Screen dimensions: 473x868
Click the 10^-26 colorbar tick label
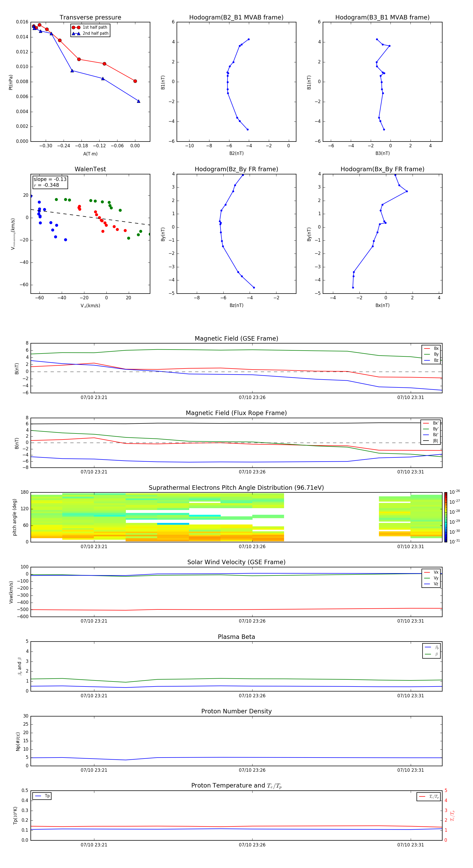(455, 492)
